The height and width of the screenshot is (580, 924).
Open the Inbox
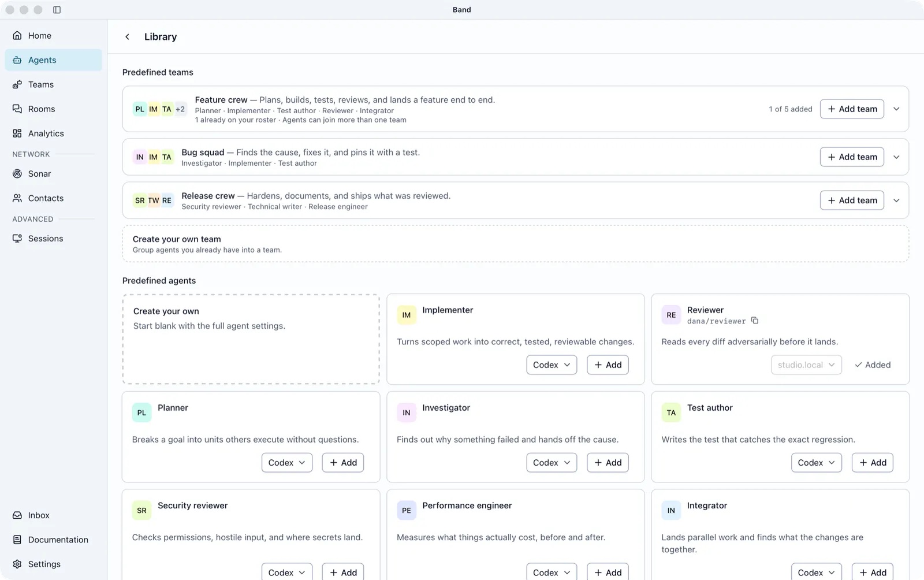click(x=53, y=515)
